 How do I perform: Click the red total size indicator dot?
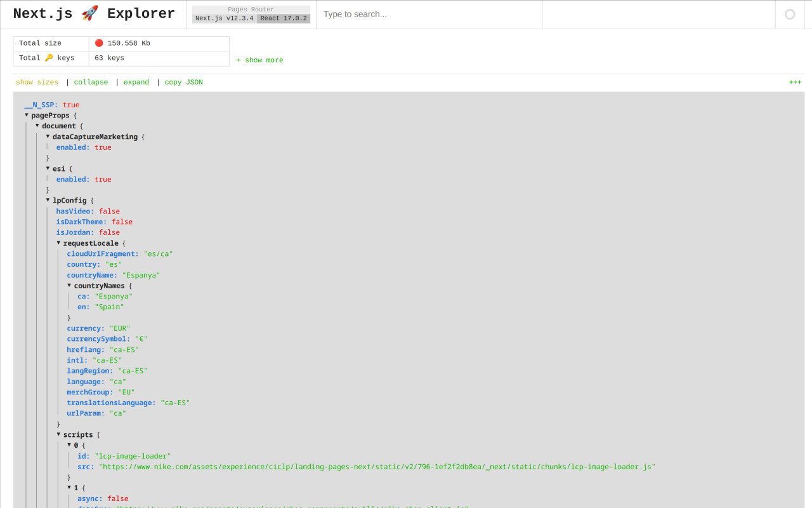tap(100, 43)
